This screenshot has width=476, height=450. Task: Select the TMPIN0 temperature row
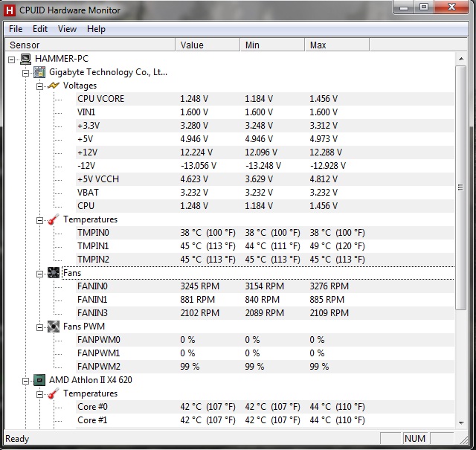click(265, 233)
